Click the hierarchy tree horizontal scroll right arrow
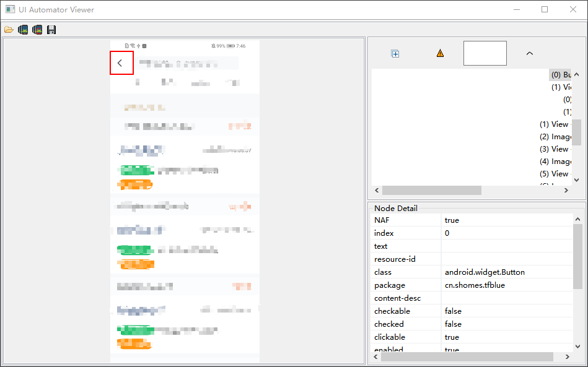Screen dimensions: 588x367 tap(566, 190)
